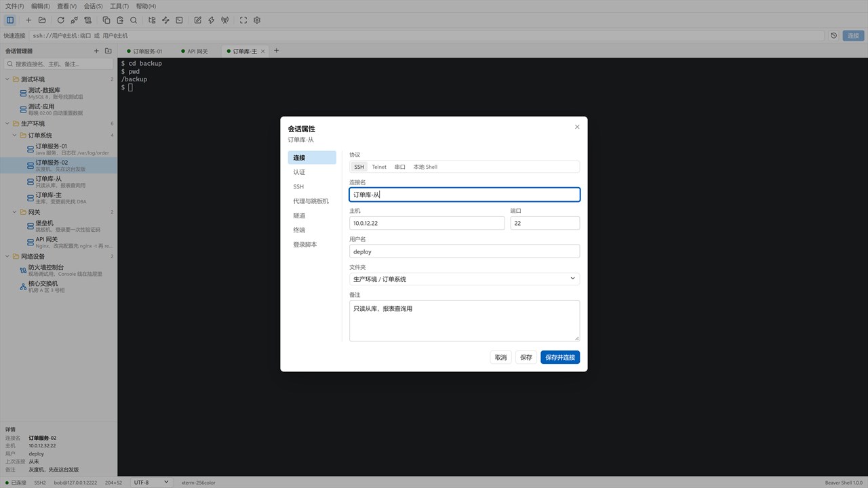Click the paste clipboard toolbar icon
868x488 pixels.
click(x=120, y=20)
